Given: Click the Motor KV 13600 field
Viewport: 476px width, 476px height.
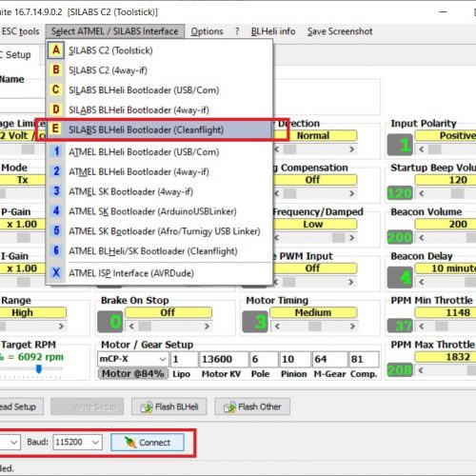Looking at the screenshot, I should click(224, 359).
